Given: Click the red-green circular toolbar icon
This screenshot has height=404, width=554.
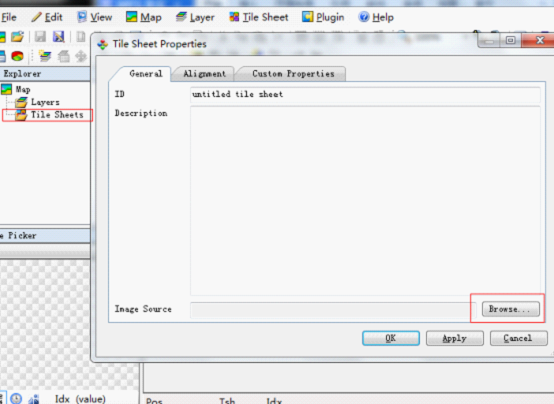Looking at the screenshot, I should click(17, 56).
